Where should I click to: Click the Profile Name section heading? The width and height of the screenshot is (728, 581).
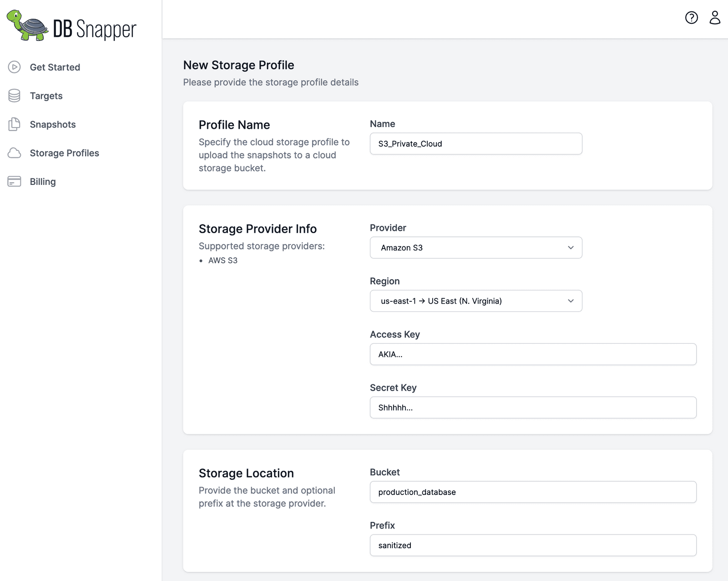[x=234, y=125]
